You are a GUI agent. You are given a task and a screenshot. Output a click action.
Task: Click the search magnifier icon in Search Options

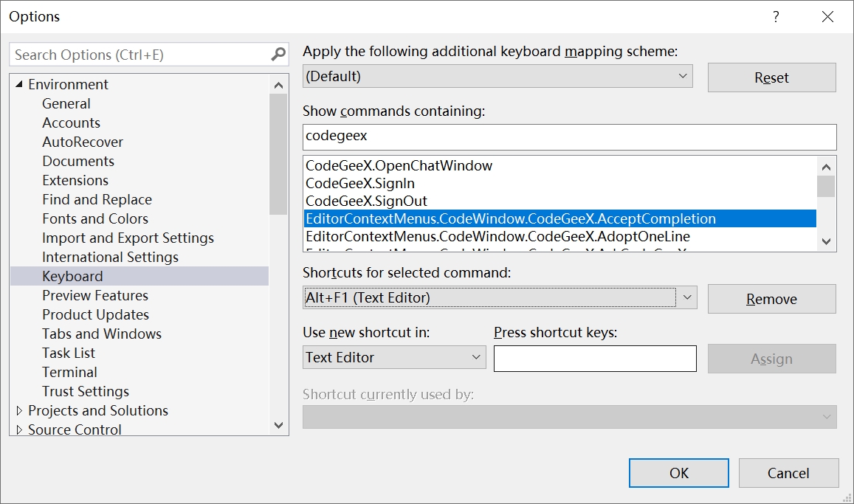(x=278, y=55)
